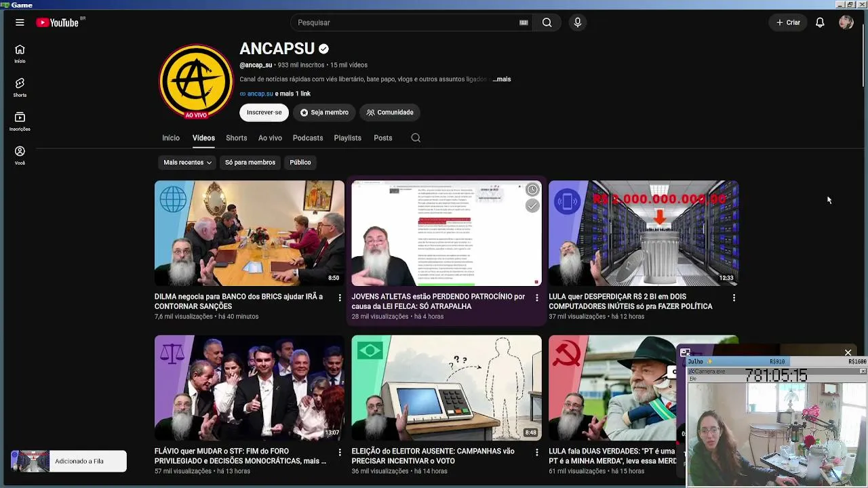Switch to the channel Shorts tab
The width and height of the screenshot is (868, 488).
[236, 138]
